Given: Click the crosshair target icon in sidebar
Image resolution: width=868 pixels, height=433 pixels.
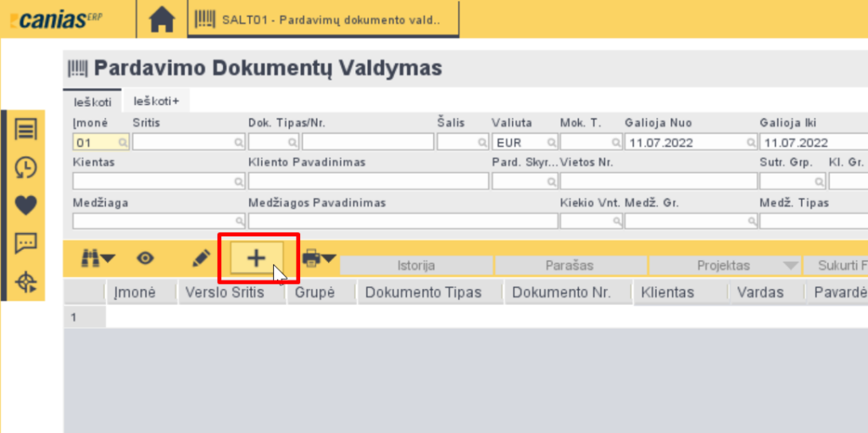Looking at the screenshot, I should 26,283.
